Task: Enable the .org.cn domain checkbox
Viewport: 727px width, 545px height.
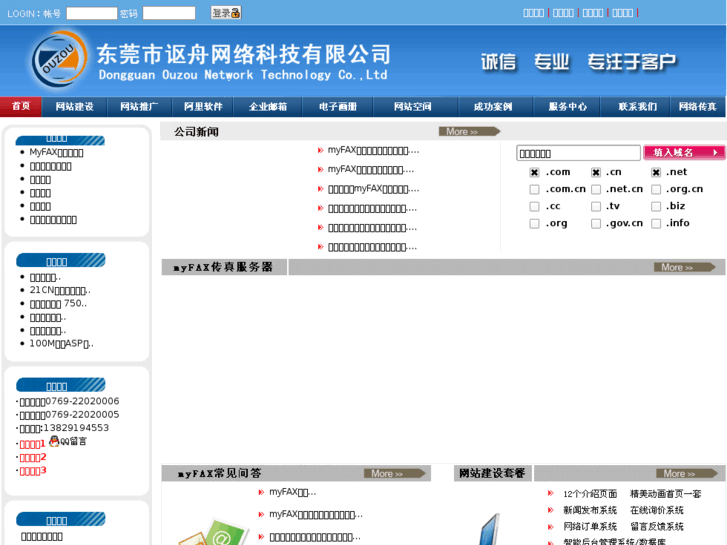Action: (x=657, y=189)
